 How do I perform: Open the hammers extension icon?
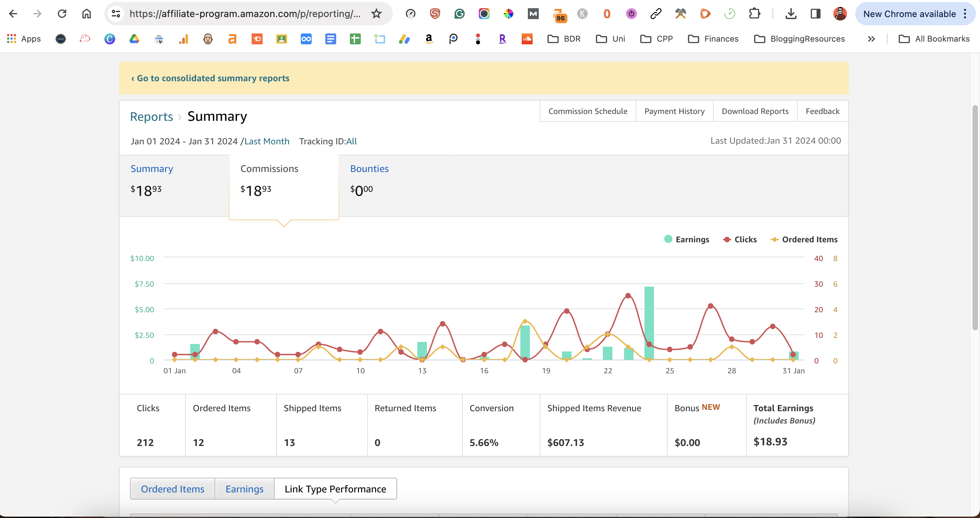[681, 14]
